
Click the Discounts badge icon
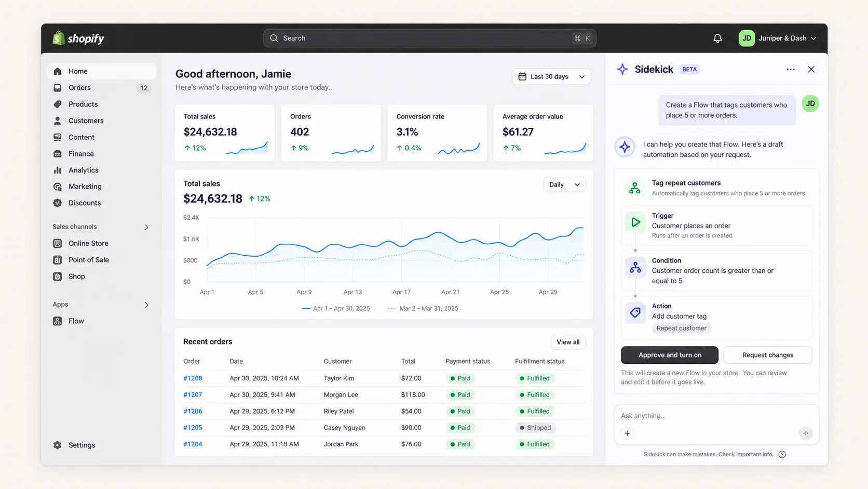tap(58, 203)
